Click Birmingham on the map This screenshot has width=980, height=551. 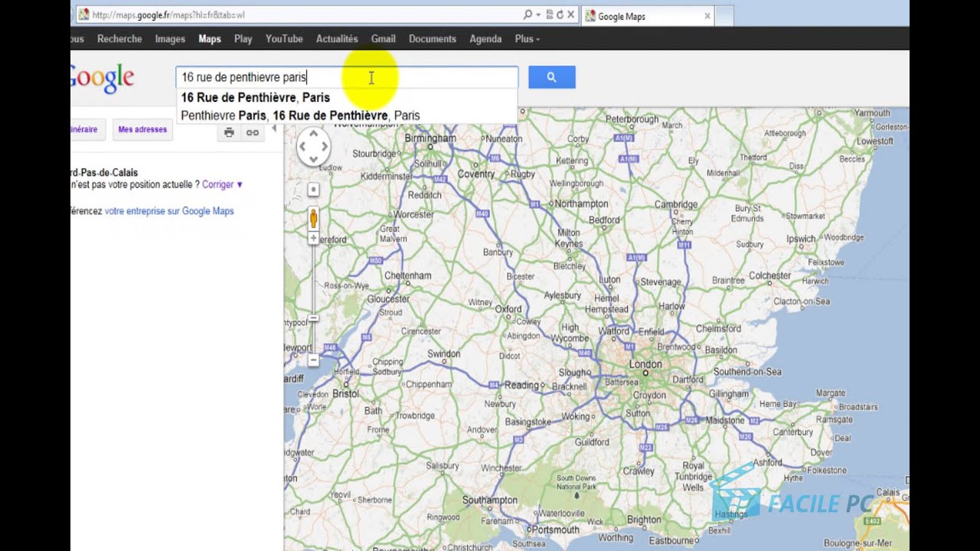tap(430, 139)
